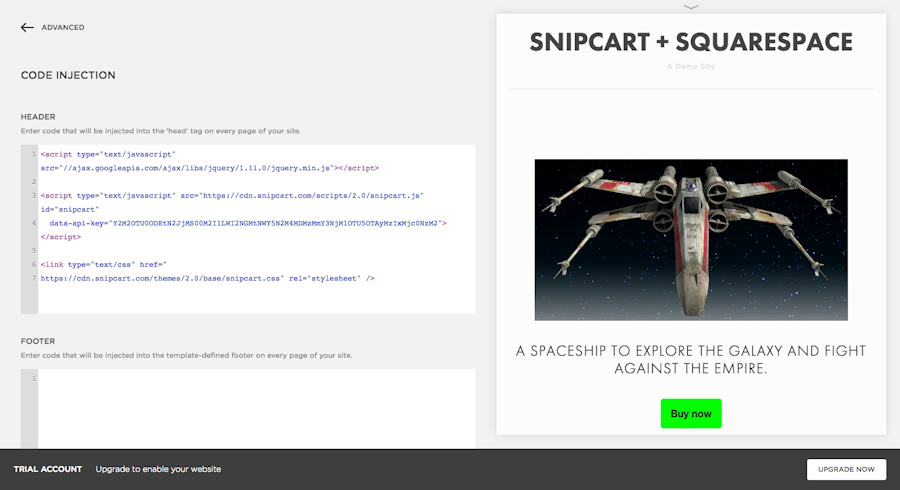
Task: Click the back arrow next to Advanced
Action: coord(27,27)
